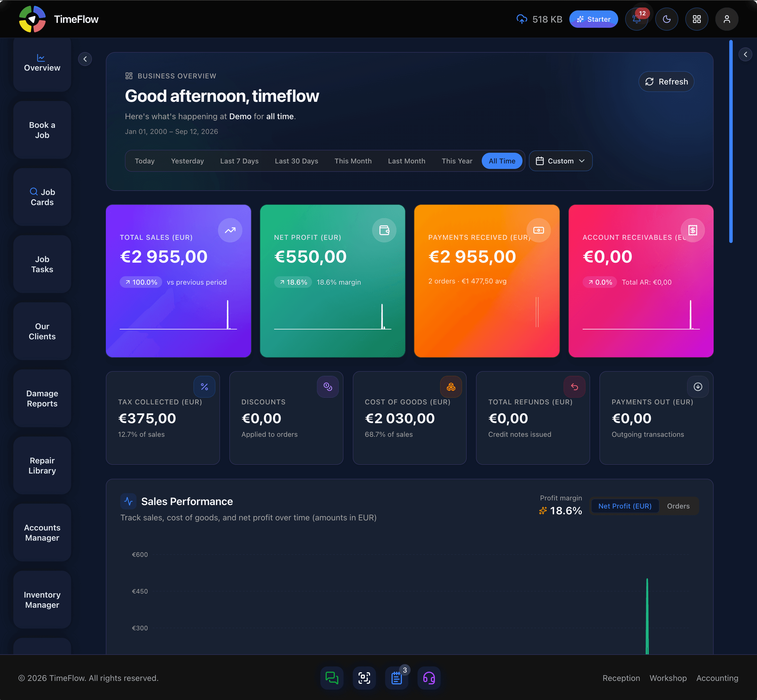
Task: Click the Cost of Goods boxes icon
Action: click(451, 387)
